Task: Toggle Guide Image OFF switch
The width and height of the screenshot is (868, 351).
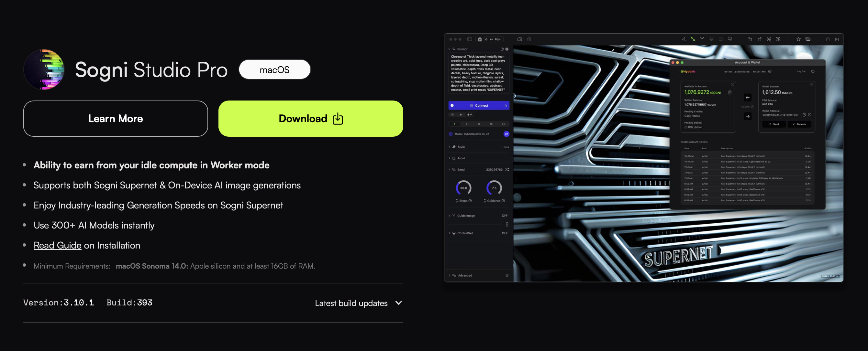Action: click(x=505, y=216)
